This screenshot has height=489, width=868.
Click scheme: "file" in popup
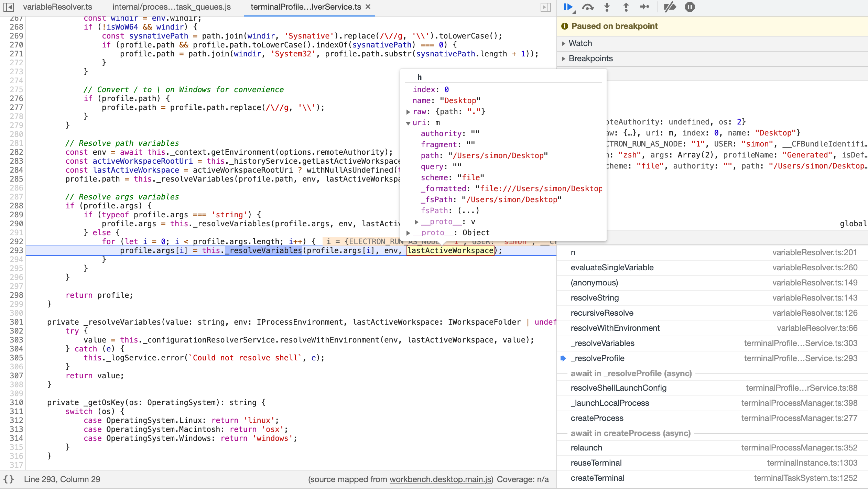(453, 177)
